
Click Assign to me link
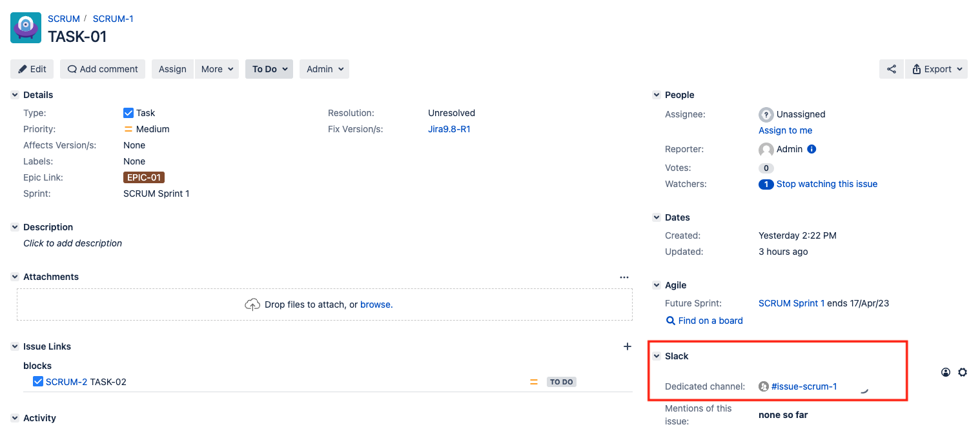(x=786, y=130)
